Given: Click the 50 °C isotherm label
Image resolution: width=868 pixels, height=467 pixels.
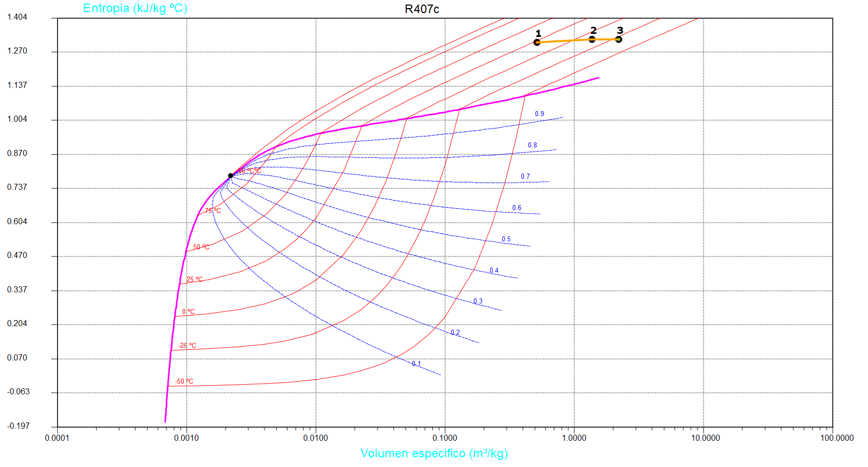Looking at the screenshot, I should [201, 247].
